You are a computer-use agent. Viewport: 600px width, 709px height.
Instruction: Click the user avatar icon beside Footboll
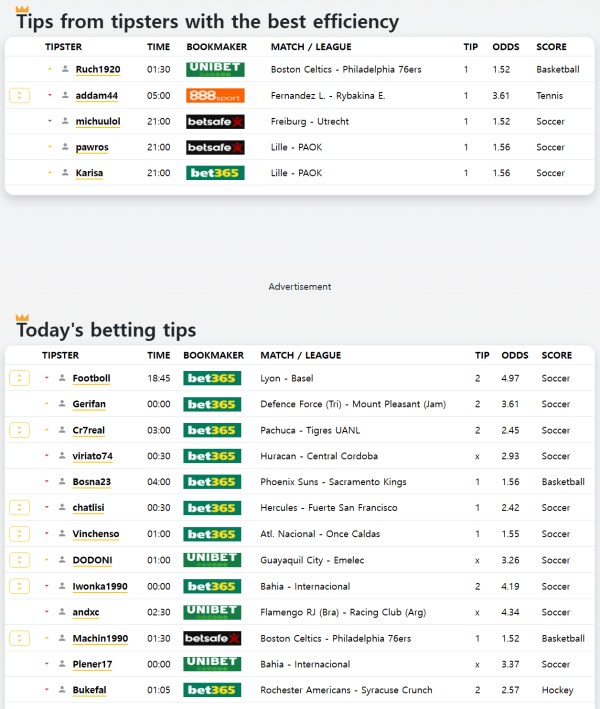(62, 379)
